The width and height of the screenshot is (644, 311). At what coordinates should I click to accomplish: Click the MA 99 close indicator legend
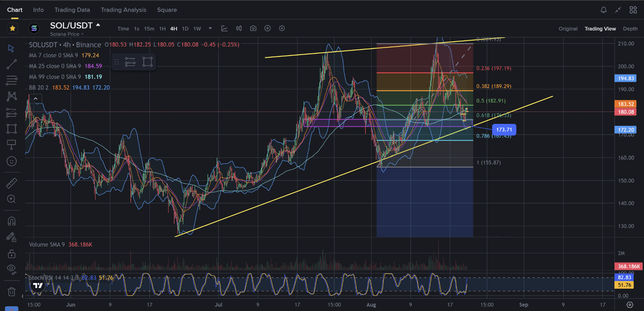(x=65, y=77)
